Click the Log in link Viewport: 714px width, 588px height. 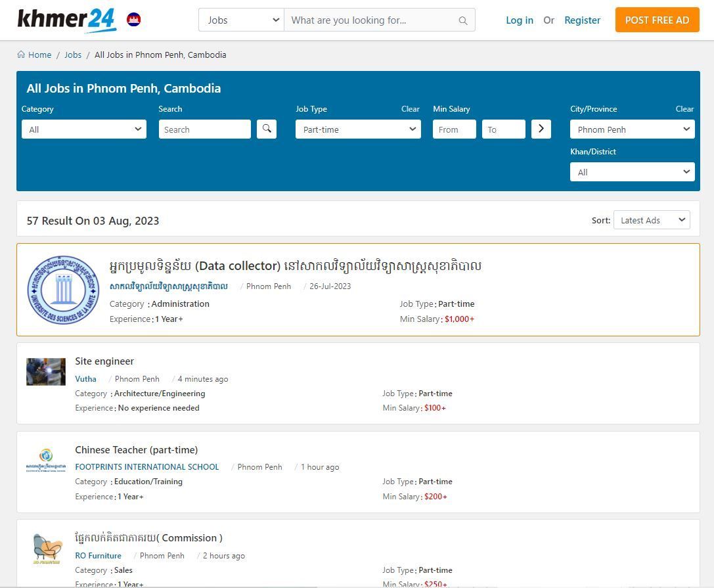[x=519, y=20]
